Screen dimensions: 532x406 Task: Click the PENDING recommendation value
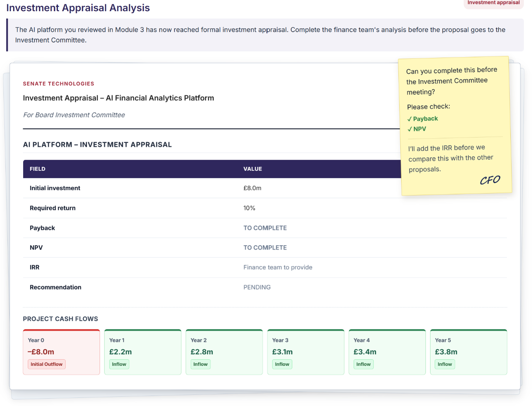[257, 288]
